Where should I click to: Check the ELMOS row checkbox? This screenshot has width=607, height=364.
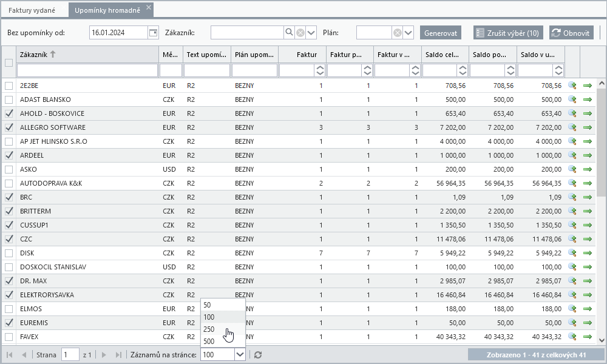point(9,309)
